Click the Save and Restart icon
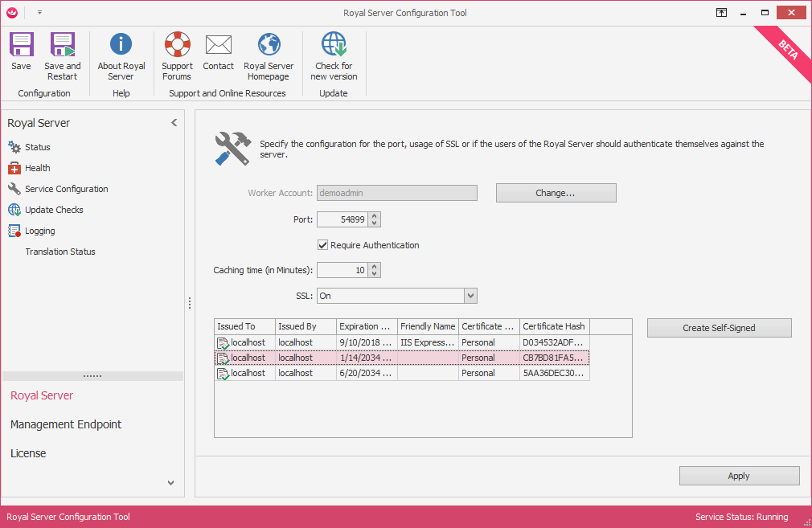This screenshot has width=812, height=528. tap(62, 46)
